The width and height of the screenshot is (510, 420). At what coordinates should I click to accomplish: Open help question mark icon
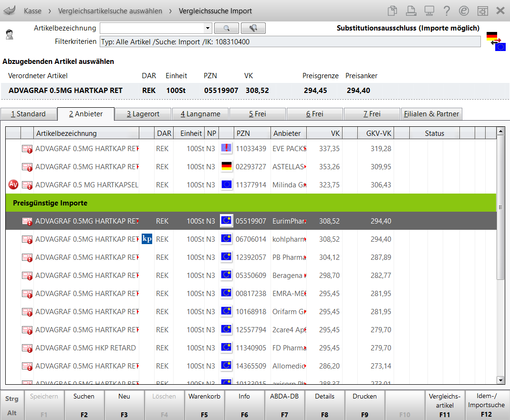pos(447,11)
